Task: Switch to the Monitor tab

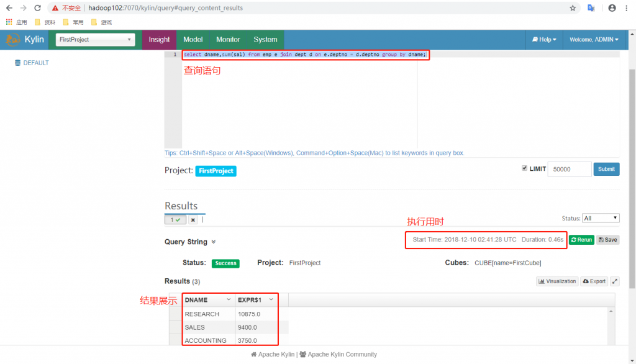Action: [228, 39]
